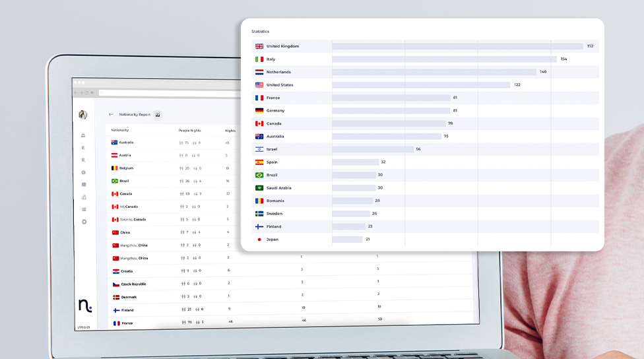Click the n. logo in the sidebar
Screen dimensions: 644x359
(85, 306)
